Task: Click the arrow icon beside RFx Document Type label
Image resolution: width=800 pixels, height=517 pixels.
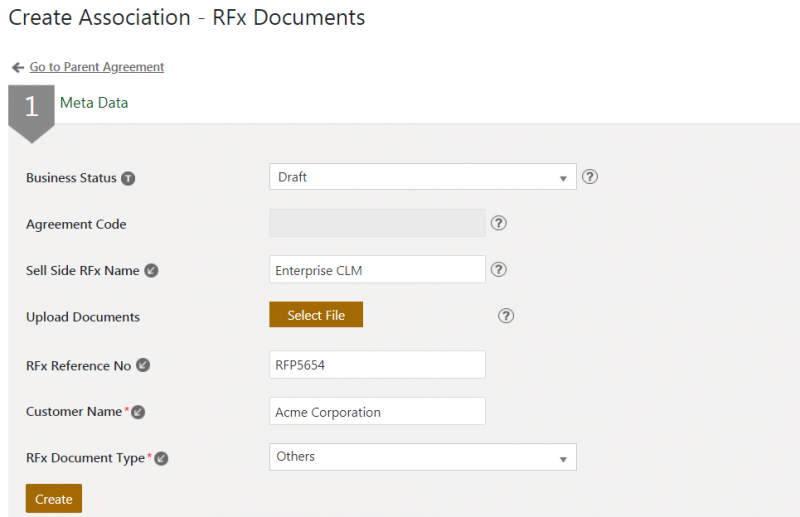Action: pyautogui.click(x=161, y=458)
